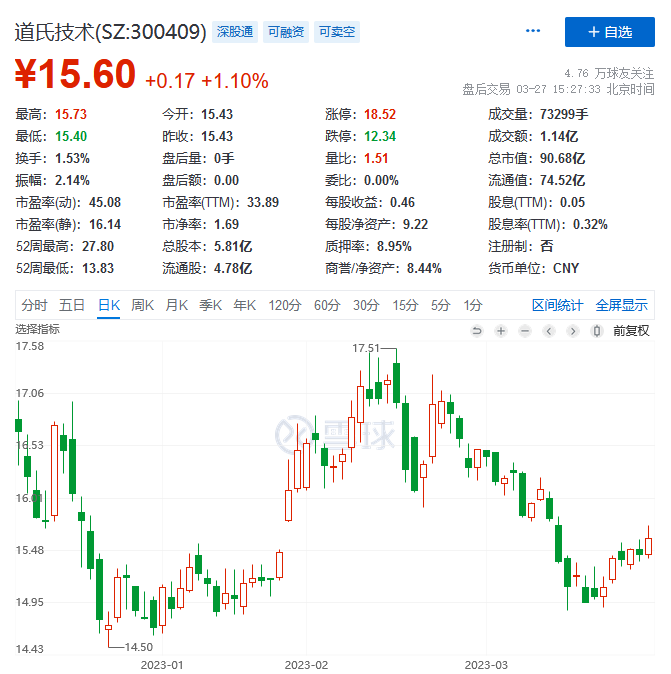671x674 pixels.
Task: Click 跌停 value 12.34
Action: click(x=380, y=136)
